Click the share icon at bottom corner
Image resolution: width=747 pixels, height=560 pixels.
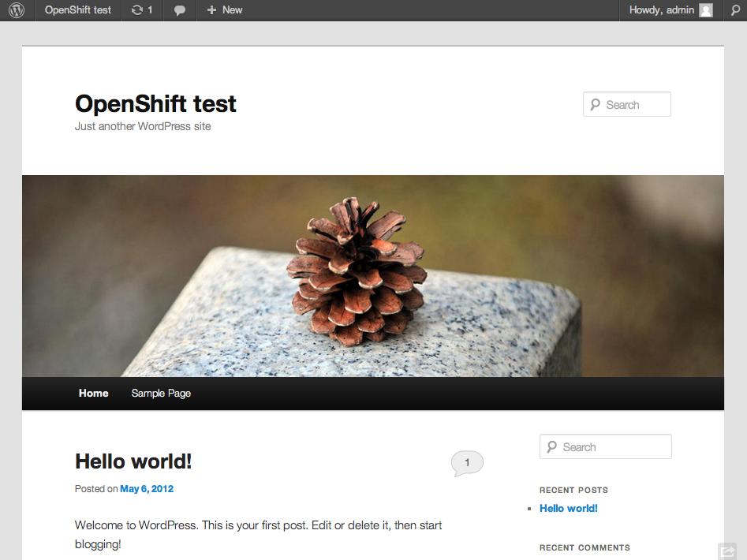(x=727, y=551)
